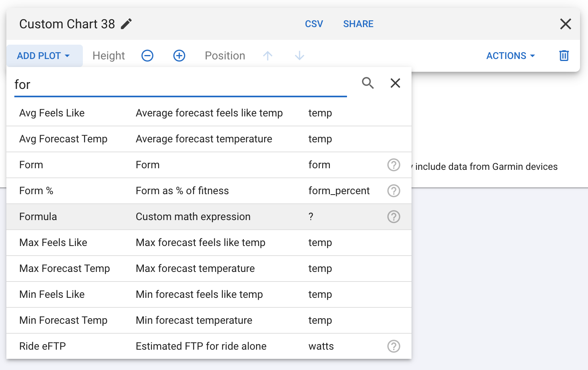Screen dimensions: 588x370
Task: Select Min Forecast Temp entry
Action: pos(63,320)
